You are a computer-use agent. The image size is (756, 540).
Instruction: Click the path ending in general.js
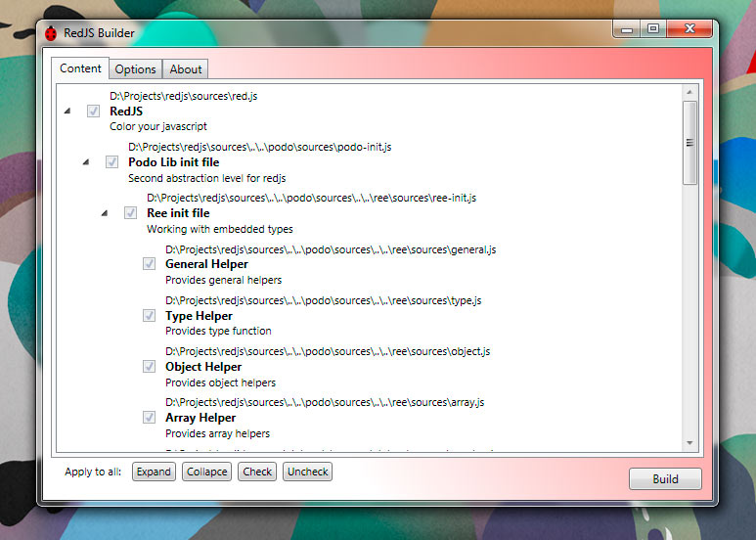(x=331, y=249)
